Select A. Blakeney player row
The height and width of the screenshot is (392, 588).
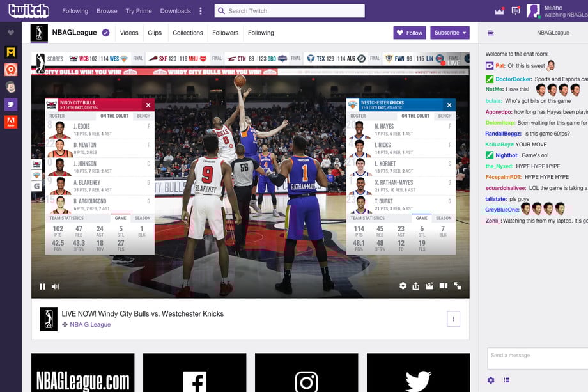coord(100,185)
